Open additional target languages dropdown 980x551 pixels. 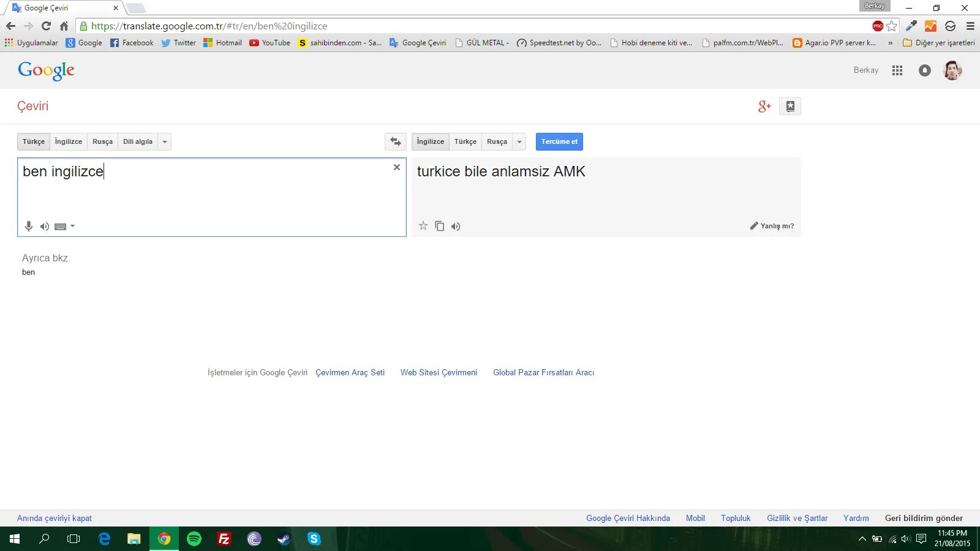(519, 141)
